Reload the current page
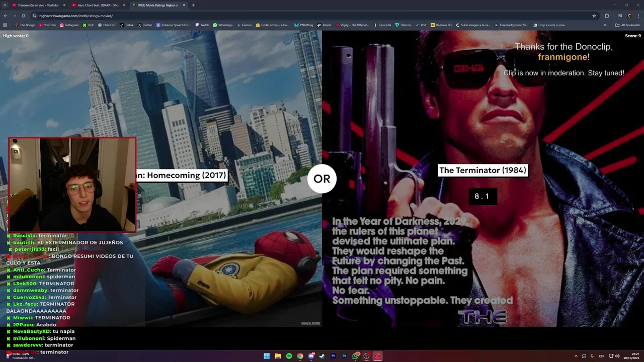Viewport: 644px width, 362px height. pyautogui.click(x=23, y=16)
